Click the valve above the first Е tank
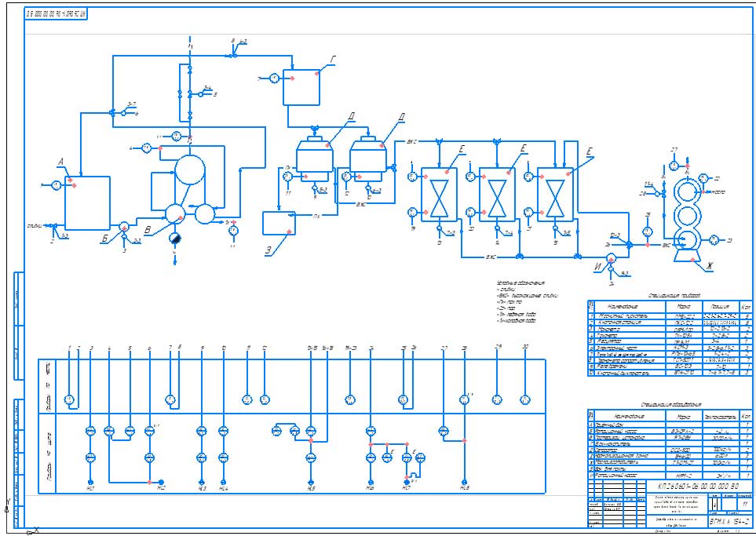This screenshot has height=536, width=756. click(x=439, y=141)
